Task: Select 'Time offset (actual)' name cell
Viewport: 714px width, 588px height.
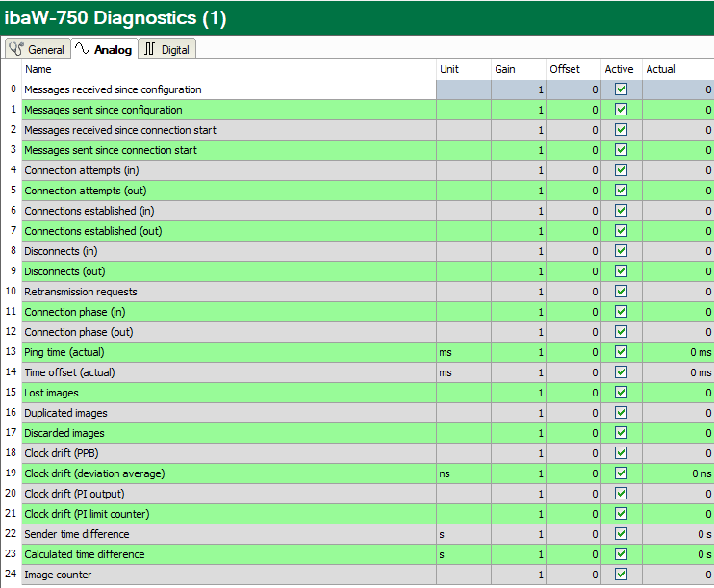Action: pos(229,372)
